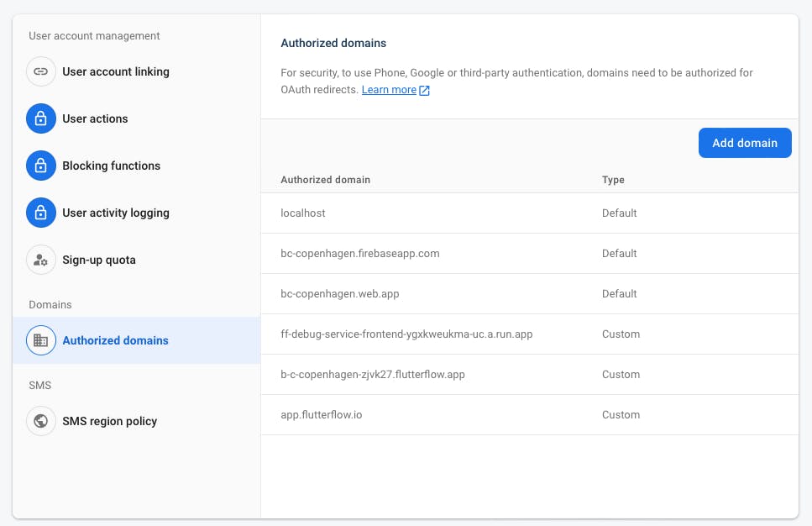Screen dimensions: 812x526
Task: Open User activity logging settings
Action: click(116, 213)
